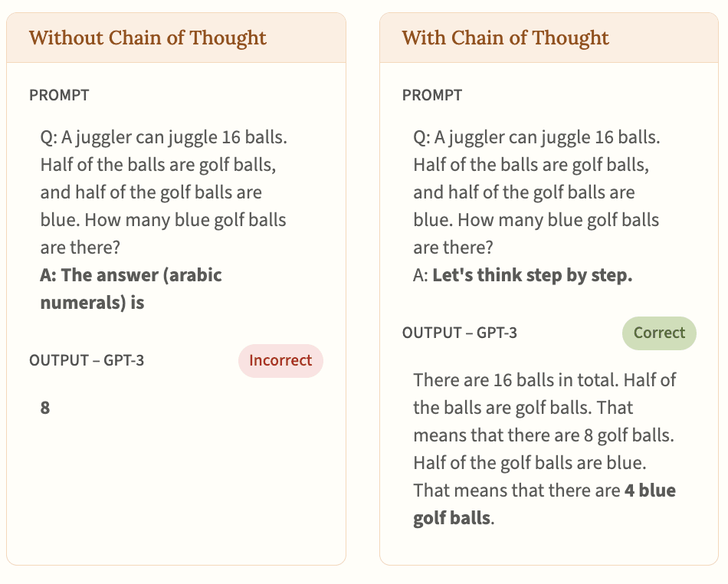This screenshot has width=728, height=584.
Task: Click 'Half of the golf balls are blue.' output line
Action: coord(526,463)
